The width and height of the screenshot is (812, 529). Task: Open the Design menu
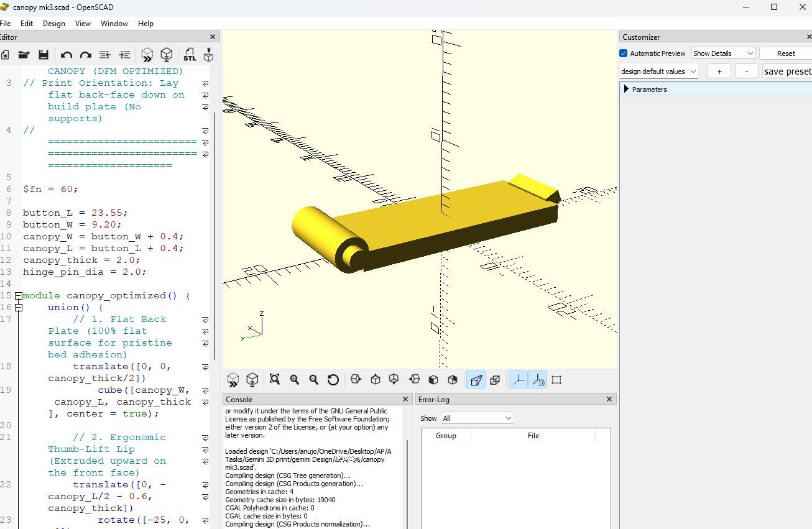point(53,24)
